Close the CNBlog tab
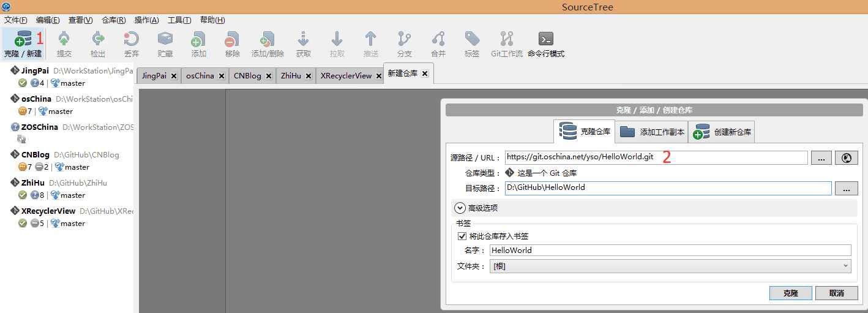Image resolution: width=868 pixels, height=313 pixels. coord(268,76)
